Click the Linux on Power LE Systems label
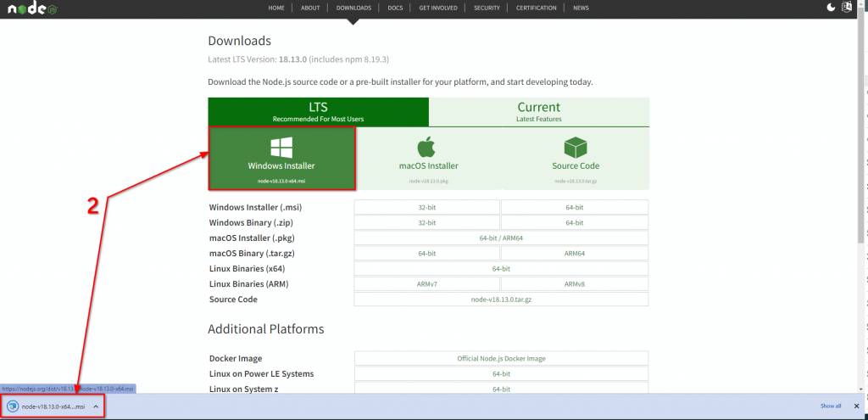 pyautogui.click(x=261, y=374)
